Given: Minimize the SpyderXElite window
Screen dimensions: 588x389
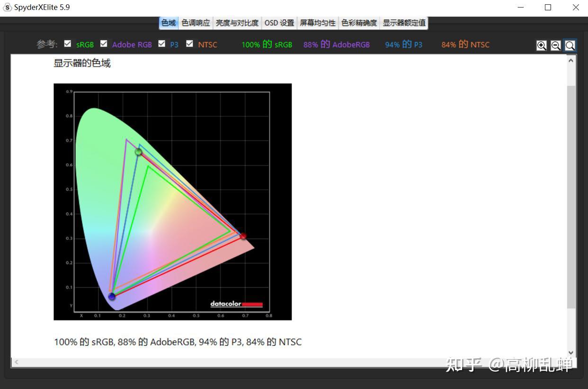Looking at the screenshot, I should 521,8.
